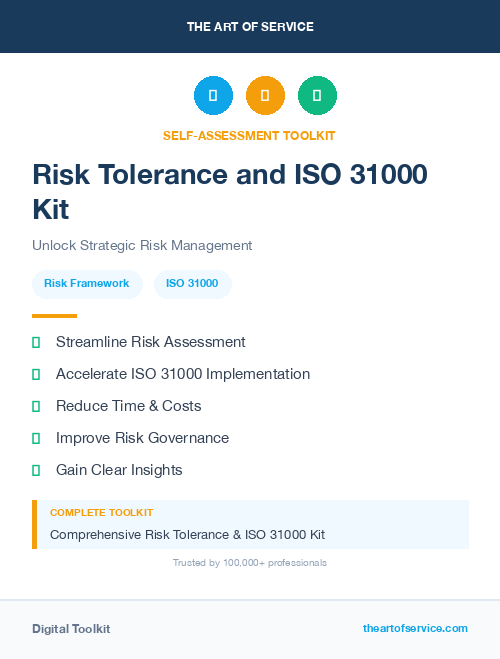Click Trusted by 100,000+ professionals text
This screenshot has width=500, height=659.
250,563
